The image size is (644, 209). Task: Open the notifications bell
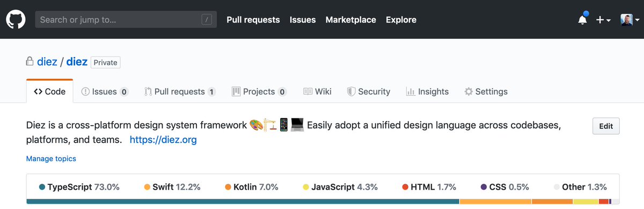click(x=583, y=19)
